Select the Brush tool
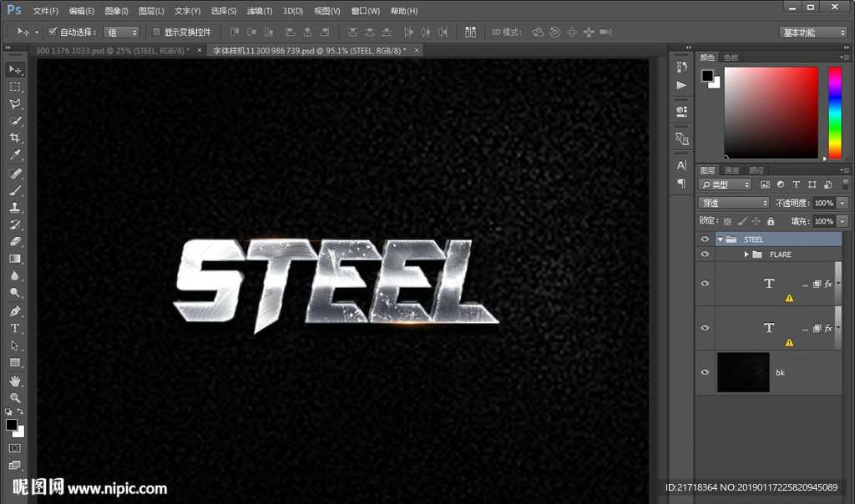The width and height of the screenshot is (855, 504). tap(15, 190)
